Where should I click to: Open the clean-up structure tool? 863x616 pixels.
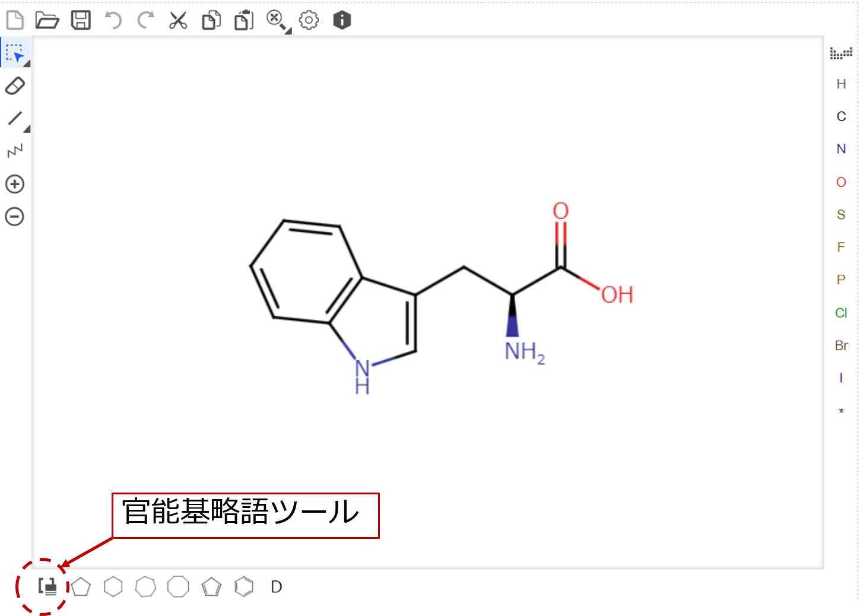pyautogui.click(x=275, y=19)
